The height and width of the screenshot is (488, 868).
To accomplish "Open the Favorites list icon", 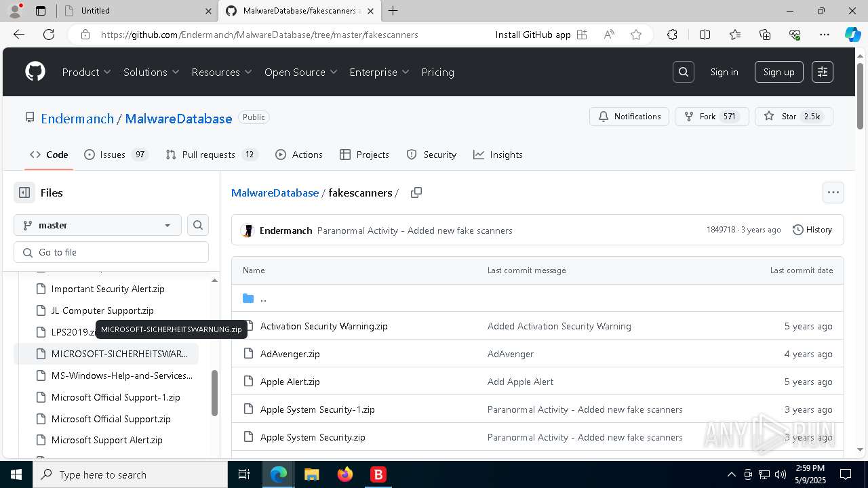I will tap(735, 35).
